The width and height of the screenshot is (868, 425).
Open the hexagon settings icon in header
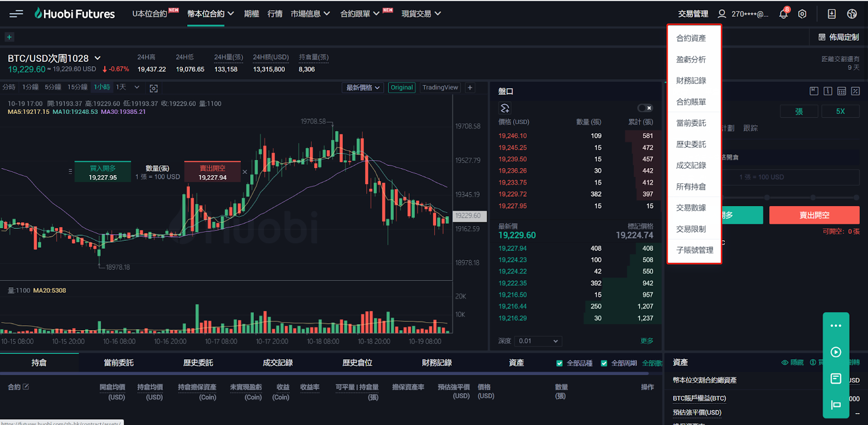[802, 14]
